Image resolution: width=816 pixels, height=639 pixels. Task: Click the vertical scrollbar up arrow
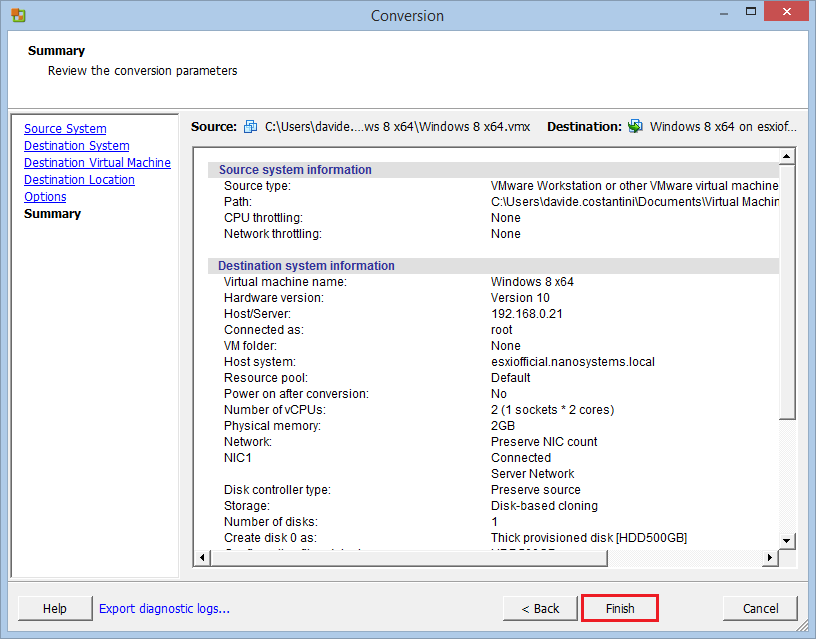[x=787, y=156]
